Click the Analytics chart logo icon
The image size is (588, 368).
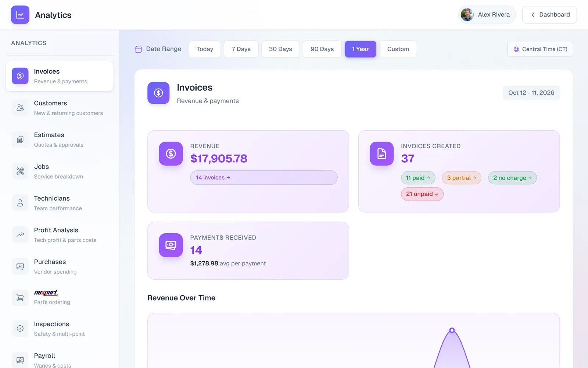(20, 15)
